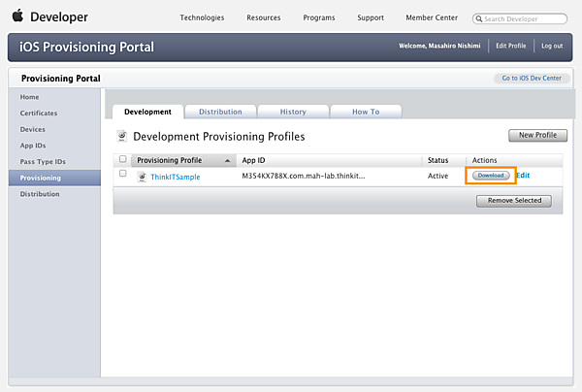Click the search magnifier icon
The image size is (582, 392).
480,19
